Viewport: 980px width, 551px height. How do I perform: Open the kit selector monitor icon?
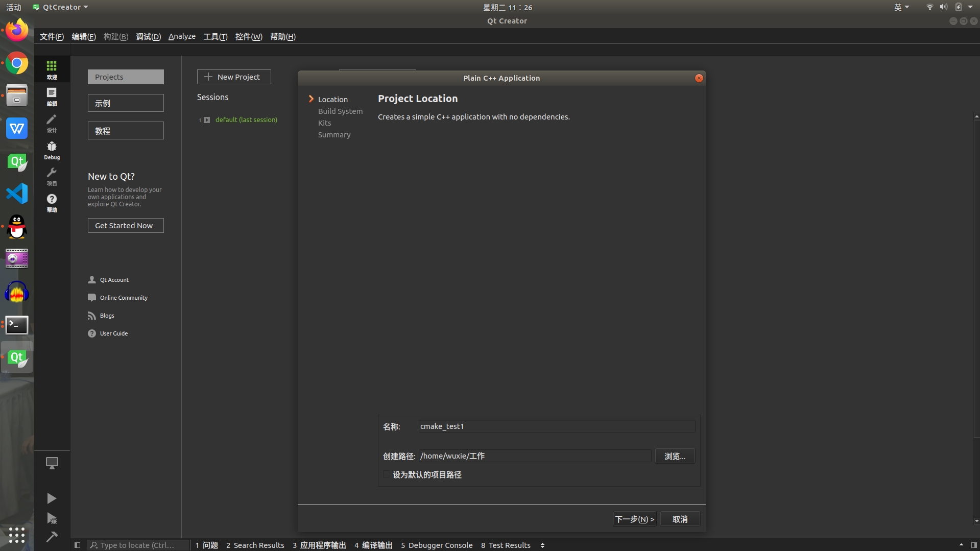pos(51,463)
